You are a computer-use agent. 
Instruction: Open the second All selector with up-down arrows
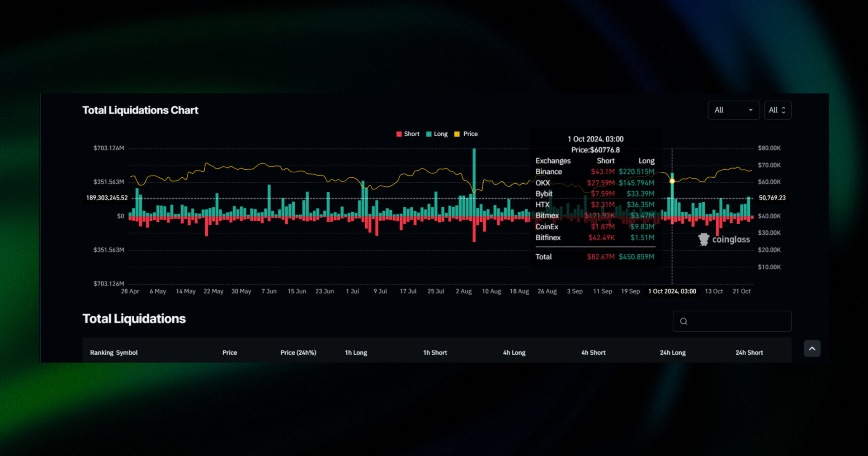pyautogui.click(x=777, y=110)
